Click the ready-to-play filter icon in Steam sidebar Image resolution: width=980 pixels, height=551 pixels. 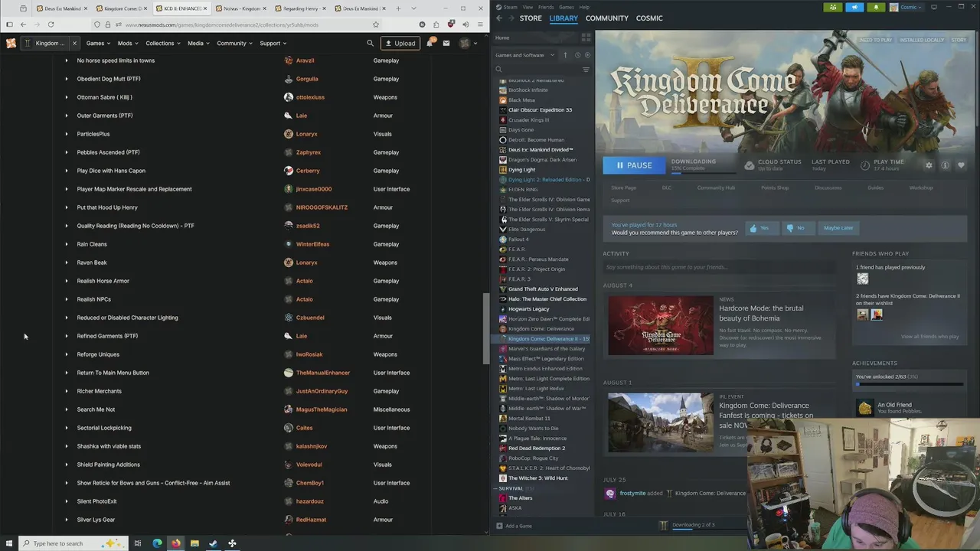click(x=587, y=55)
